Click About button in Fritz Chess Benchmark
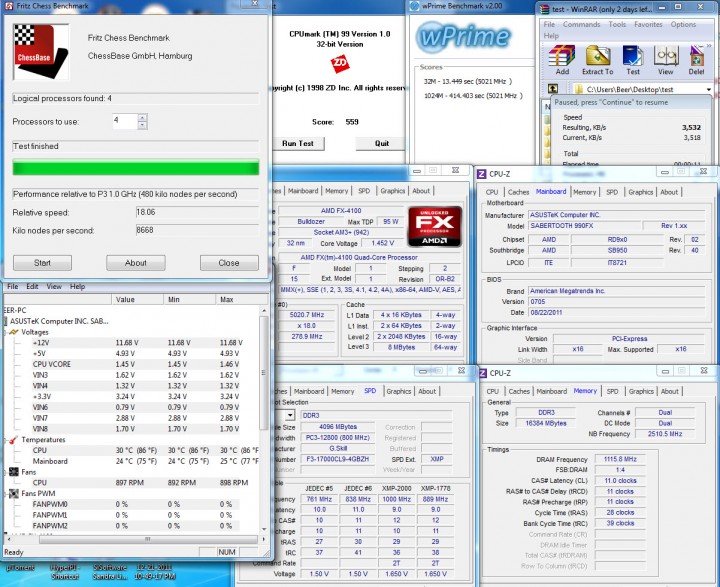This screenshot has width=720, height=587. click(x=135, y=263)
